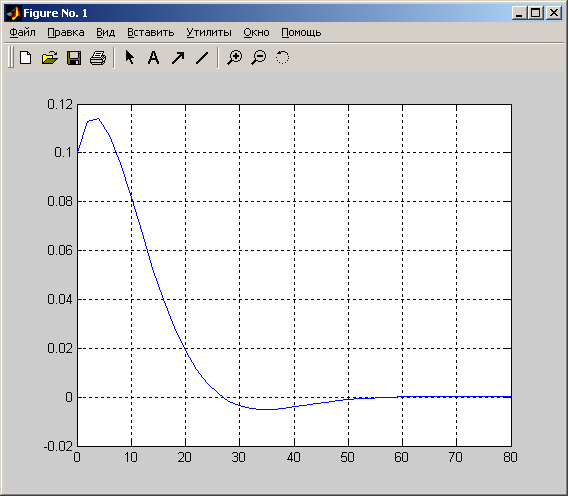Open the Вид menu

(x=105, y=33)
